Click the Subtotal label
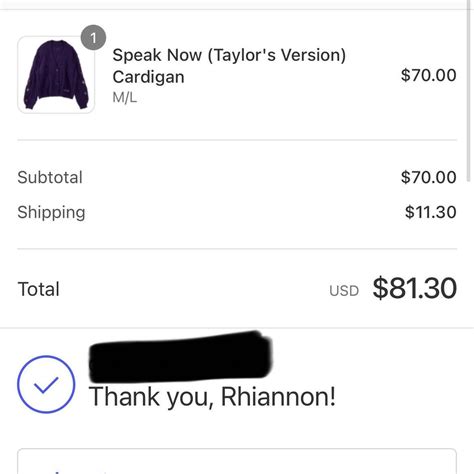Image resolution: width=474 pixels, height=474 pixels. pyautogui.click(x=50, y=177)
